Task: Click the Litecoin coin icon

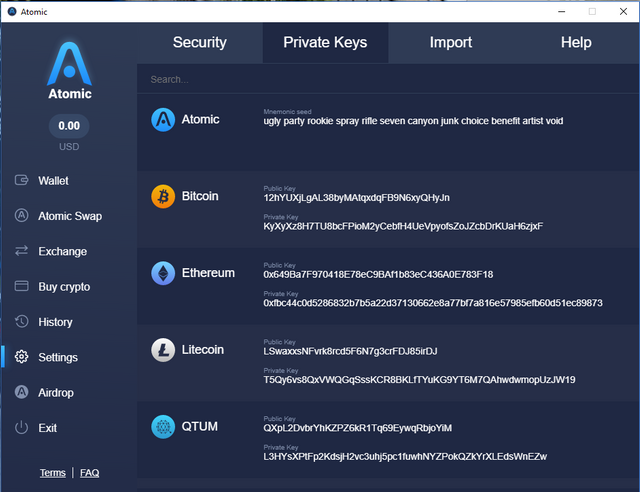Action: pos(163,350)
